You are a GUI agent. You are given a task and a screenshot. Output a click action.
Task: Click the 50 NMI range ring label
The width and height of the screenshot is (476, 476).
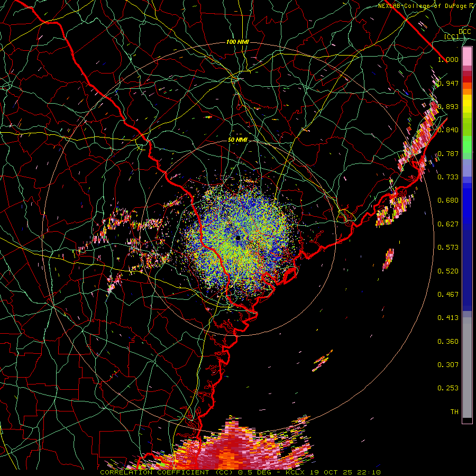click(237, 140)
